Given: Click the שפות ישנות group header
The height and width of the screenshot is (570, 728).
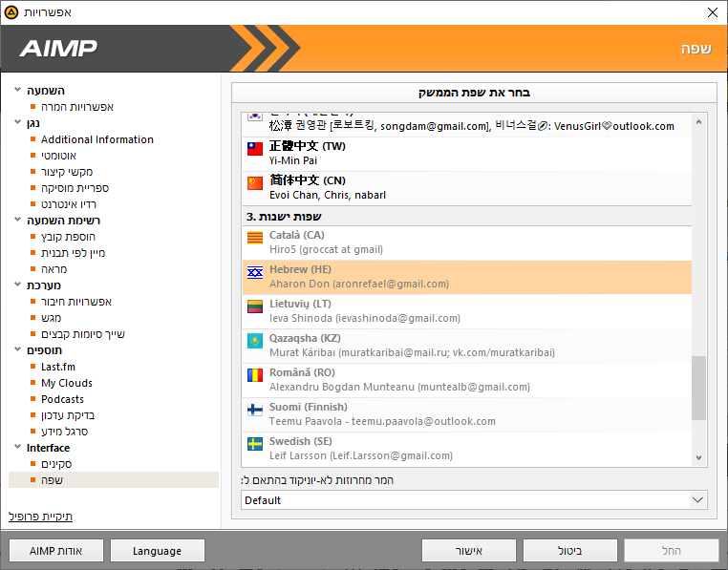Looking at the screenshot, I should [x=467, y=217].
